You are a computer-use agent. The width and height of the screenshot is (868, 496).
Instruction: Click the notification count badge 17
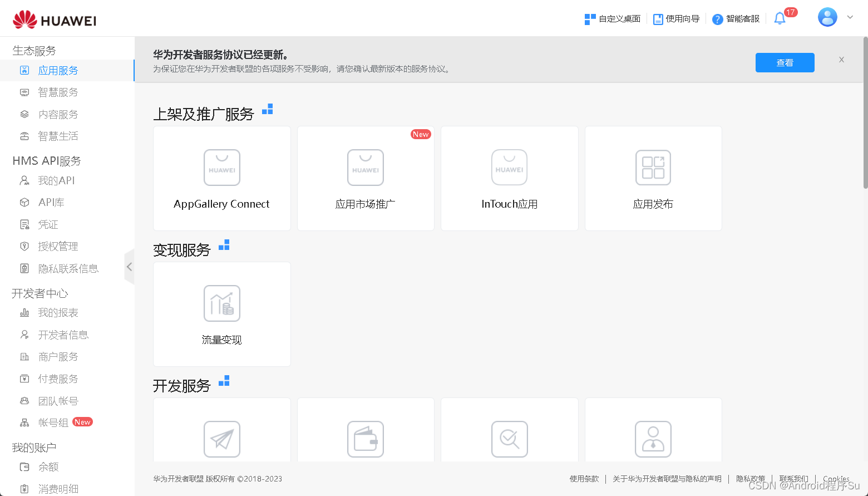click(x=791, y=12)
